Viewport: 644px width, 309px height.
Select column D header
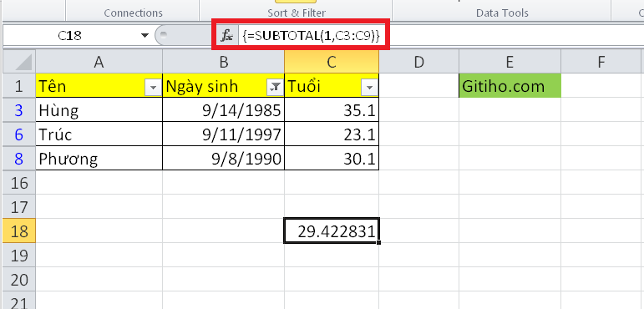[419, 62]
